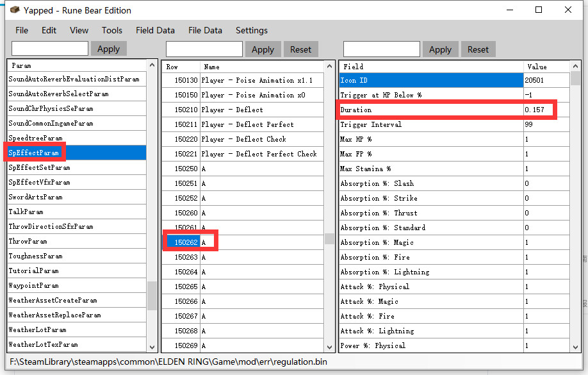
Task: Focus the Param search input field
Action: (50, 49)
